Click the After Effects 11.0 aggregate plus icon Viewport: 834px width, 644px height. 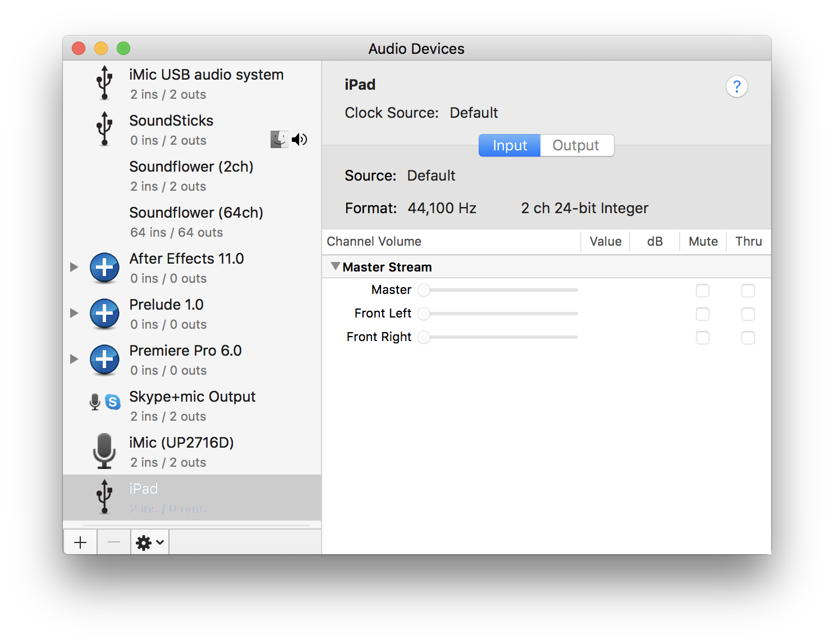click(104, 268)
